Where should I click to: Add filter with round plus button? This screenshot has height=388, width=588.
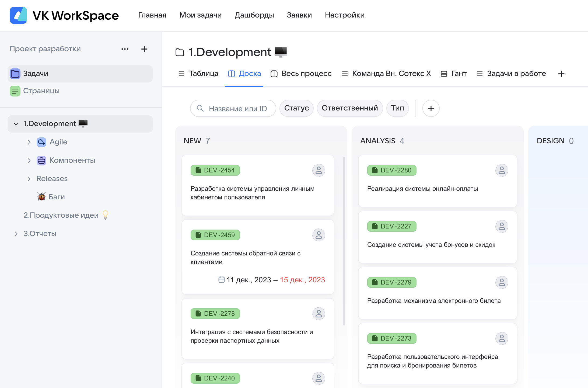pos(431,108)
